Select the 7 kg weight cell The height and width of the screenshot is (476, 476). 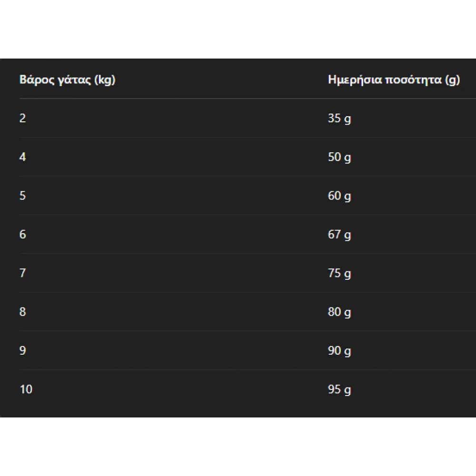point(23,273)
